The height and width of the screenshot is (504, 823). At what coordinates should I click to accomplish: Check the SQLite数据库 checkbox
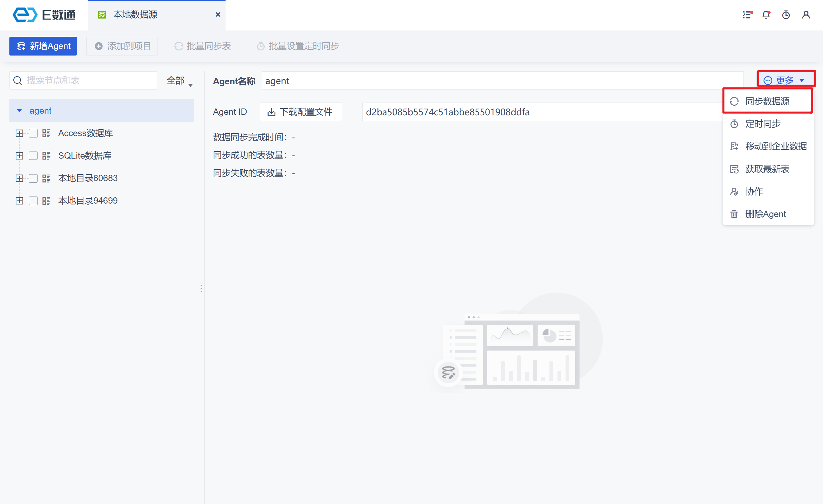(x=33, y=156)
